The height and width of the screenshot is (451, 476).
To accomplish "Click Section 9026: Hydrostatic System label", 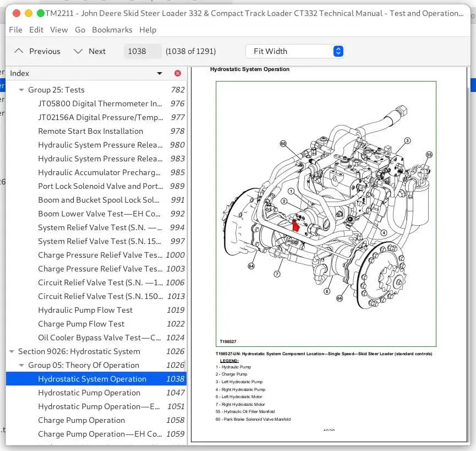I will (x=79, y=351).
